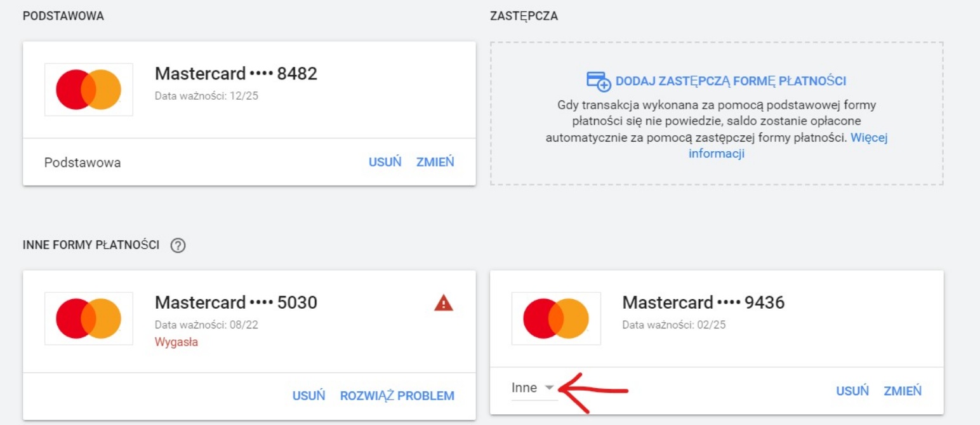
Task: Click the Podstawowa label on card 8482
Action: click(x=83, y=163)
